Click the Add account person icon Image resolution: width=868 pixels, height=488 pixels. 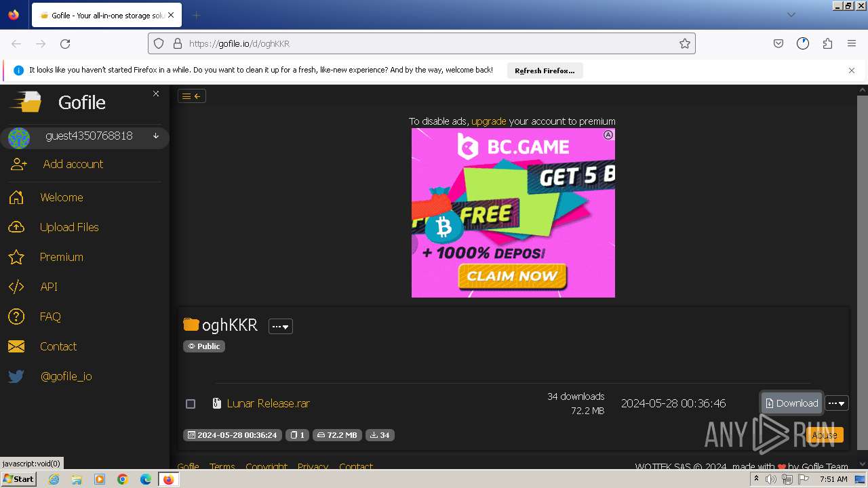click(19, 164)
